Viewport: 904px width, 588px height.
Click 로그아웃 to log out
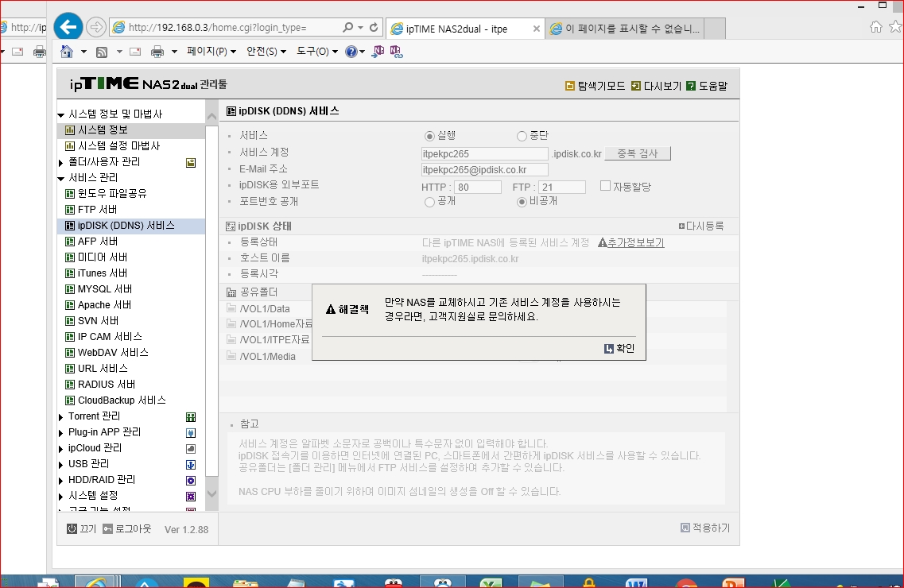coord(127,528)
